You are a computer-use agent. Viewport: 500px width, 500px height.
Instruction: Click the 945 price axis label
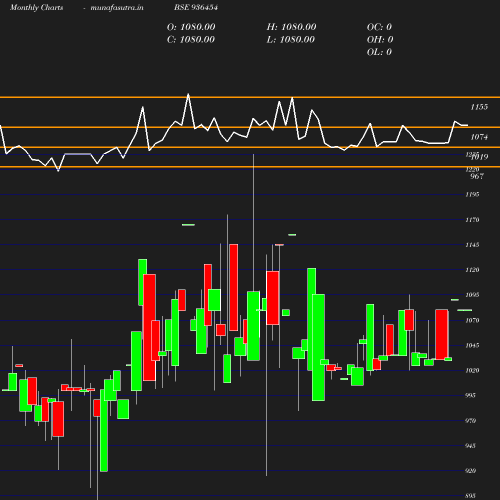tap(470, 446)
